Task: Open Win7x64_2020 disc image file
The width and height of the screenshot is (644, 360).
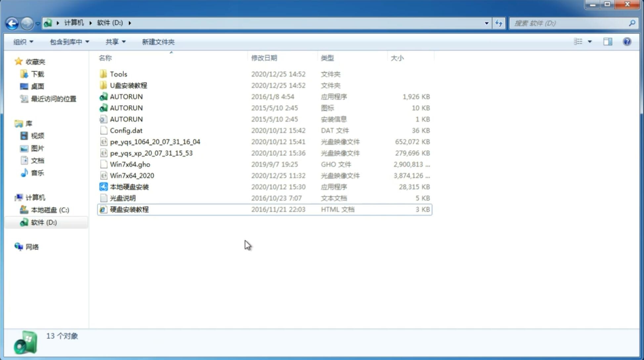Action: coord(132,176)
